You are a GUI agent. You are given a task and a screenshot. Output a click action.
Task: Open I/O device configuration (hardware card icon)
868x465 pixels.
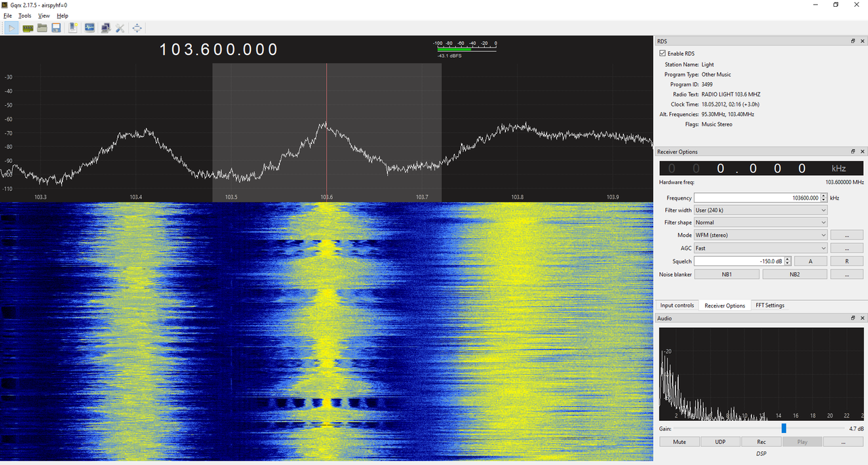(x=28, y=28)
